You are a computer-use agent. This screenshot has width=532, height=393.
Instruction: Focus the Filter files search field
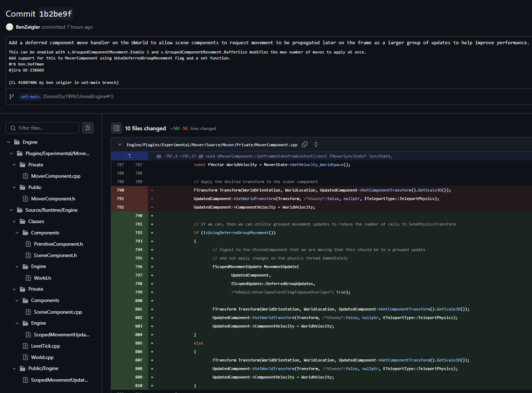click(43, 128)
